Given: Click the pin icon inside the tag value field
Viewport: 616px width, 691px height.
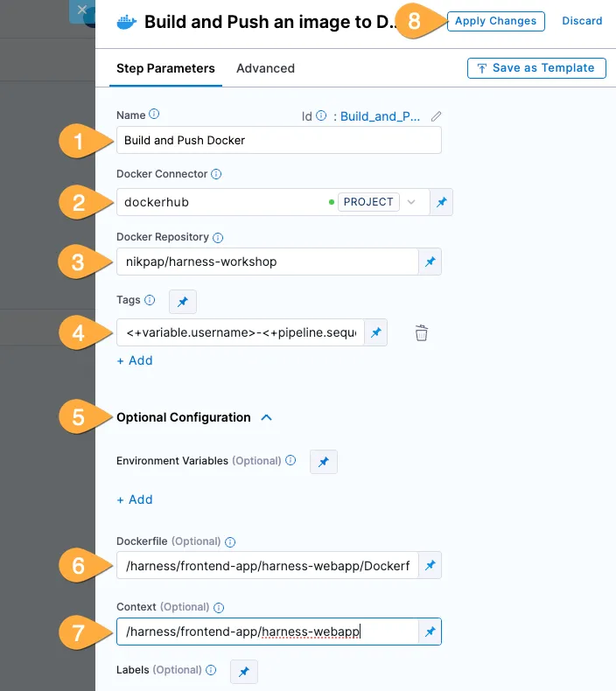Looking at the screenshot, I should point(375,332).
